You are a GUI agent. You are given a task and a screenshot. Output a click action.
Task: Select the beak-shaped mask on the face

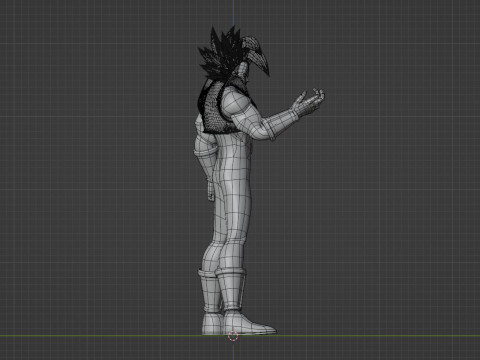tap(256, 56)
